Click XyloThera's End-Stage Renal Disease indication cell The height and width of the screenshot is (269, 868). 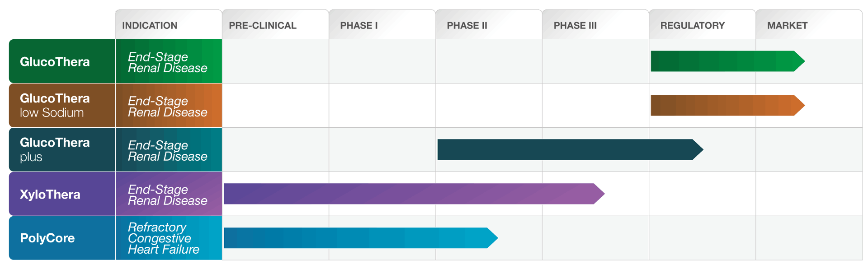[x=169, y=194]
